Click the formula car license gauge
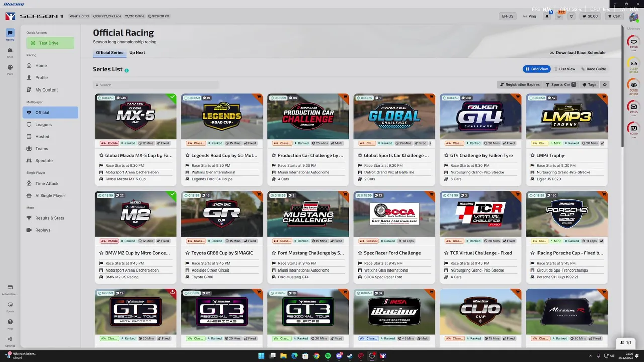The height and width of the screenshot is (362, 644). 634,86
